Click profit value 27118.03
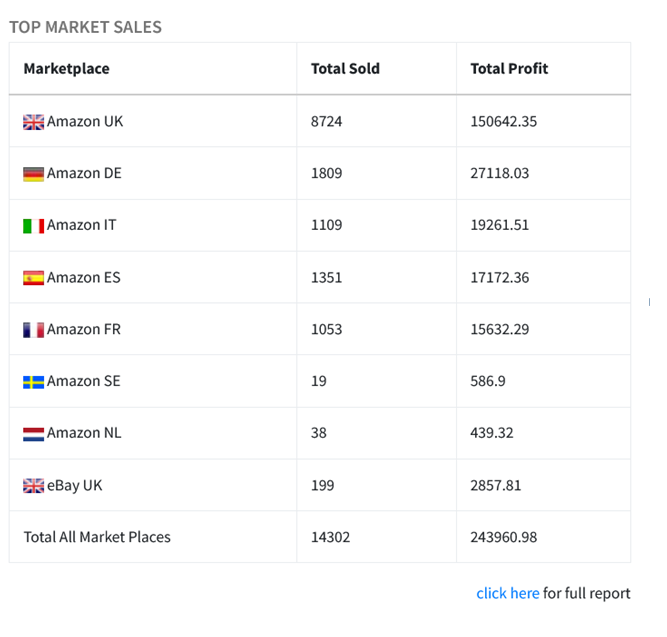 tap(499, 173)
